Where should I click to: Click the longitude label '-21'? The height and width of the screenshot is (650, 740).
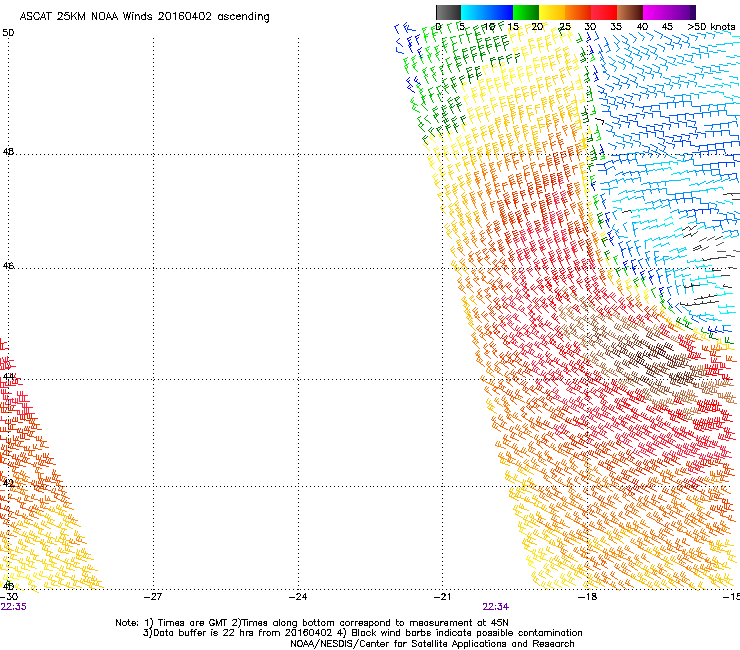(443, 597)
